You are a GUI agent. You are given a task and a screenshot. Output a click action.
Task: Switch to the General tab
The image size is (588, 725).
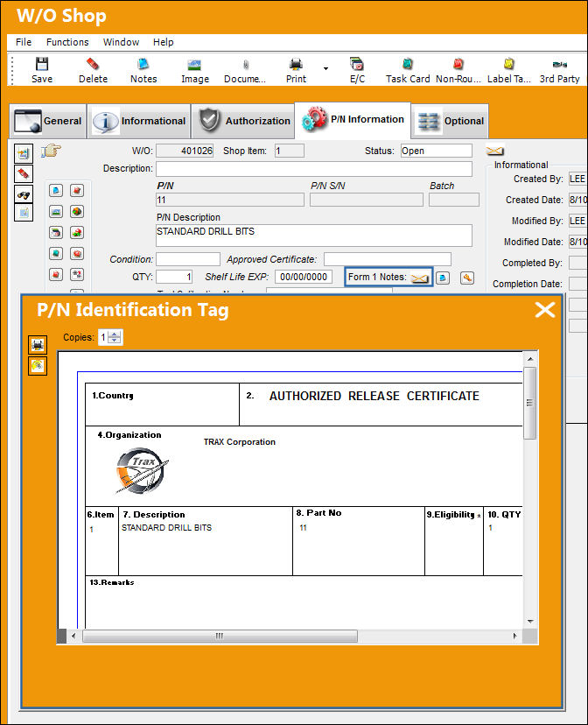coord(47,121)
